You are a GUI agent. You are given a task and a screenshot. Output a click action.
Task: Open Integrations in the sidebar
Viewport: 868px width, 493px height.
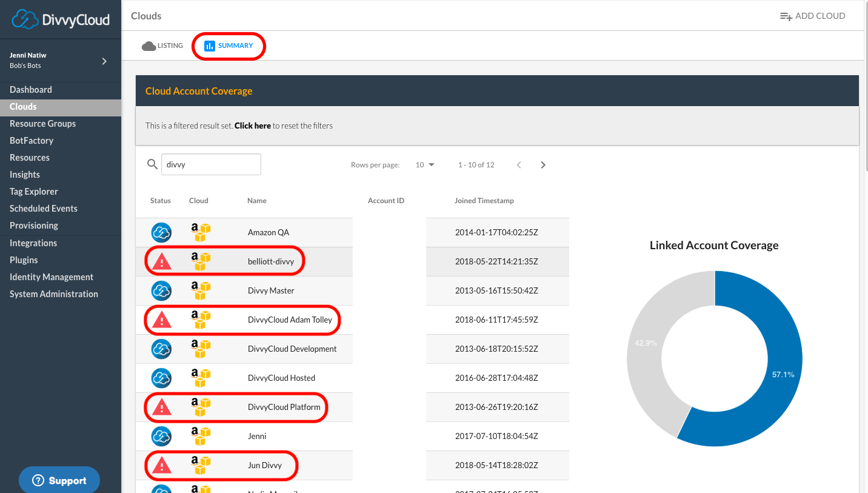[x=33, y=243]
